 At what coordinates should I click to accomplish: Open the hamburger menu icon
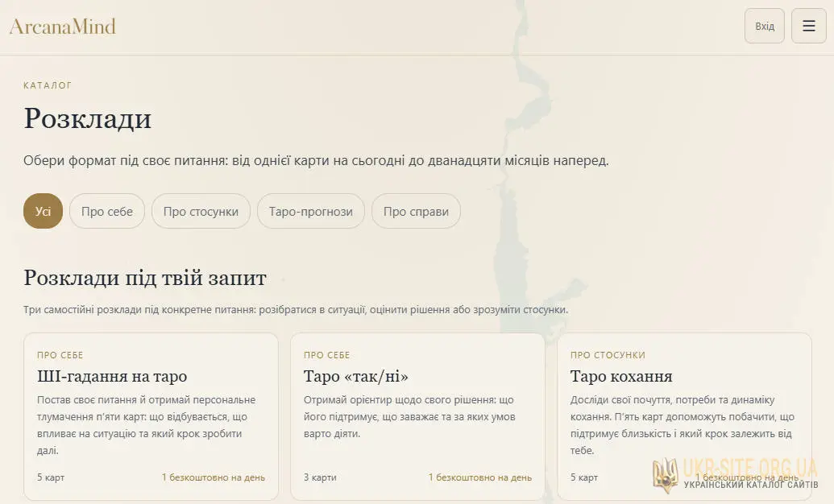tap(808, 26)
